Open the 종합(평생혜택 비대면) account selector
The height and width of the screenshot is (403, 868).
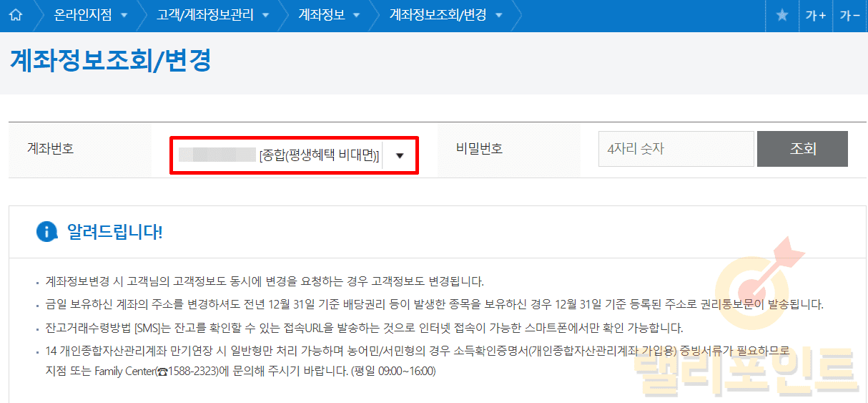click(294, 155)
